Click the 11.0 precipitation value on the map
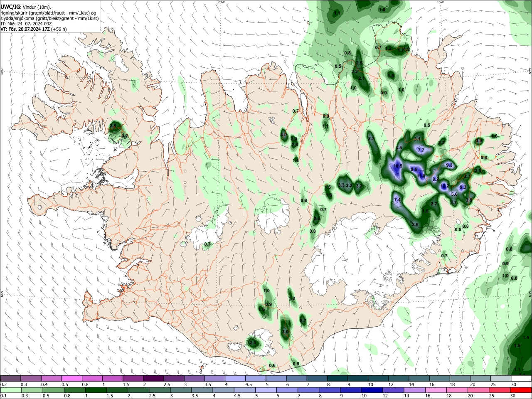The height and width of the screenshot is (399, 532). coord(421,176)
